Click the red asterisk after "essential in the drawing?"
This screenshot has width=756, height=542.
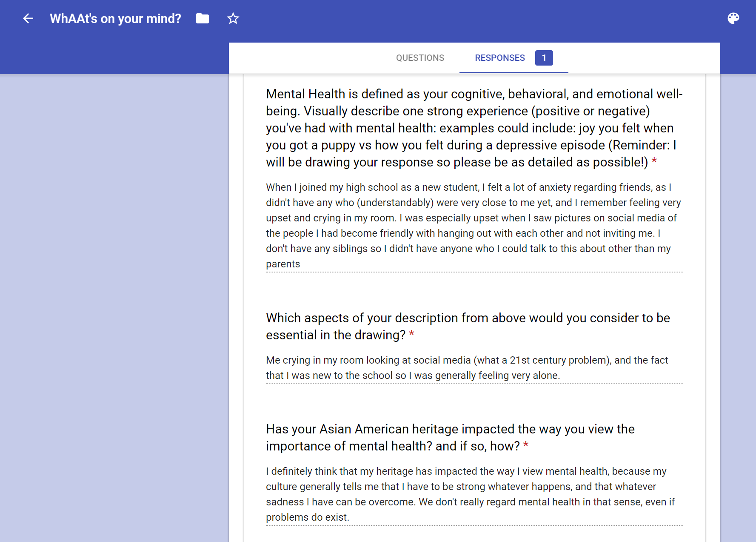[411, 334]
